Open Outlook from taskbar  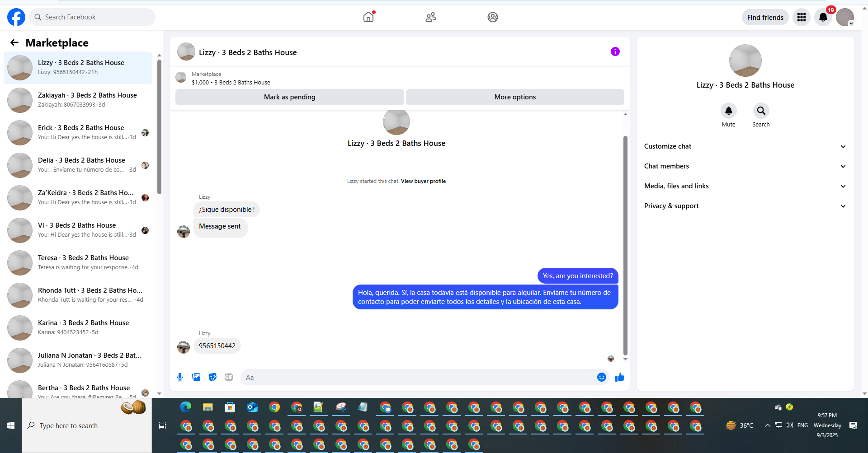pos(252,407)
